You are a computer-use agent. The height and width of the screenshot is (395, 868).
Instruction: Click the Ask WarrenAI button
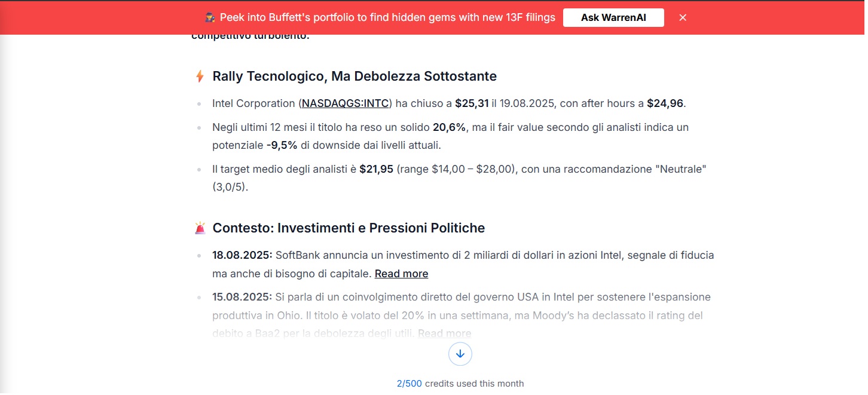click(x=613, y=17)
